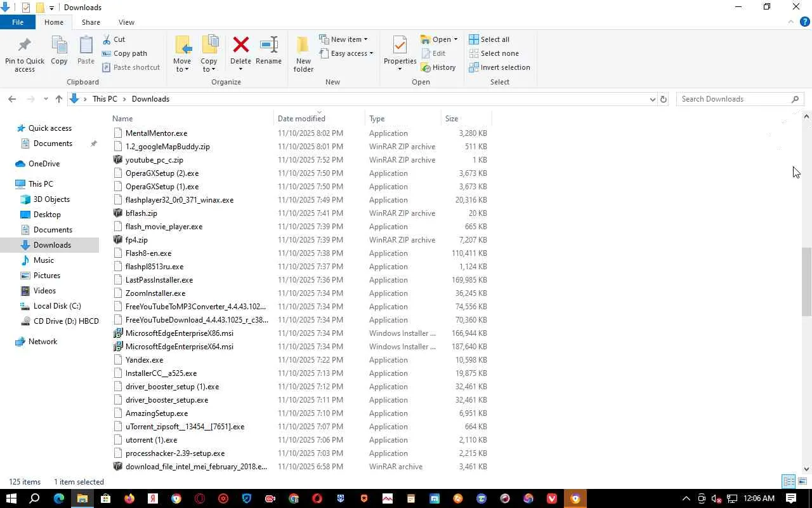Switch to the Share ribbon tab
This screenshot has width=812, height=508.
pos(91,22)
